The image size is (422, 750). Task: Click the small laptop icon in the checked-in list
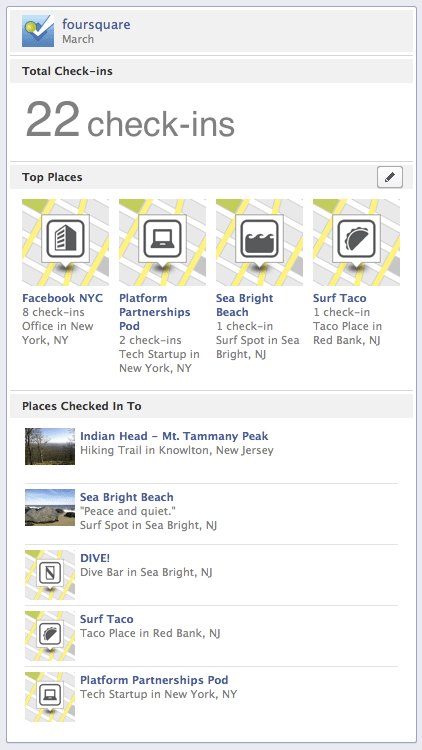(50, 696)
